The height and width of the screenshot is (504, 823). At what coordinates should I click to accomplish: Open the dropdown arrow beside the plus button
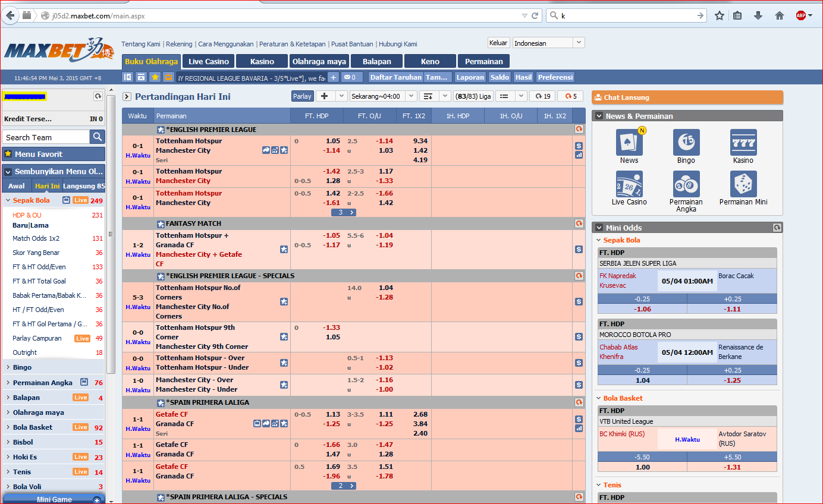(x=341, y=96)
